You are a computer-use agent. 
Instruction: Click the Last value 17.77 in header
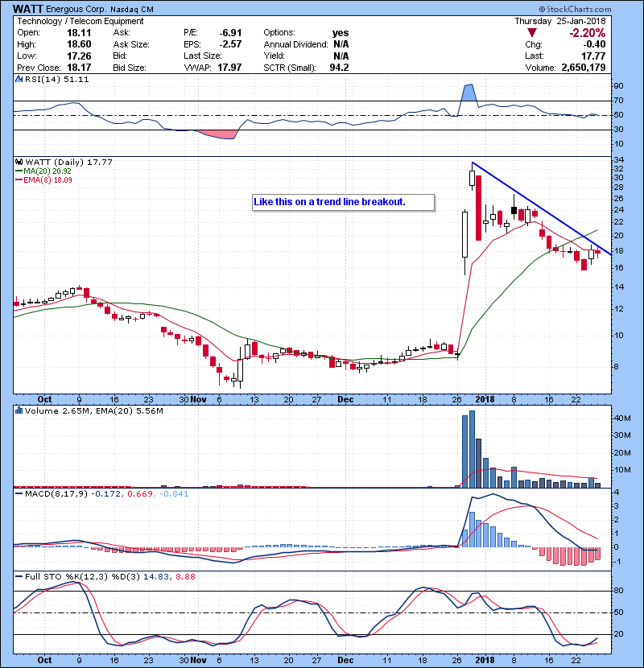click(x=594, y=56)
